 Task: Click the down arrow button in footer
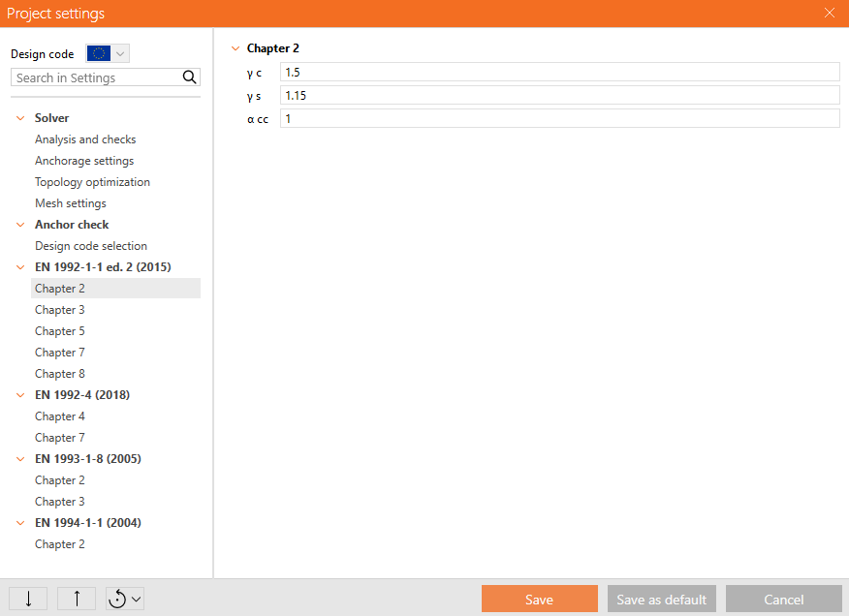28,599
